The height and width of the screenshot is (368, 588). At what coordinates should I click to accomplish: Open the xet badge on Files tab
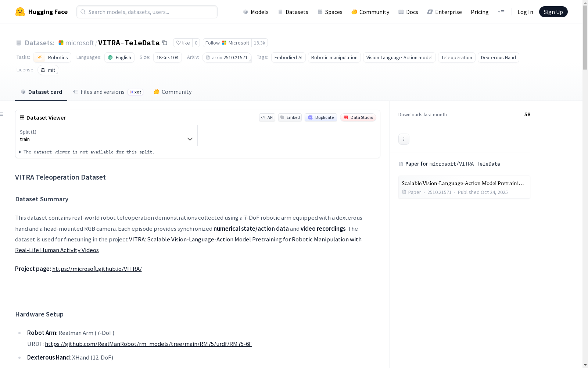(136, 92)
